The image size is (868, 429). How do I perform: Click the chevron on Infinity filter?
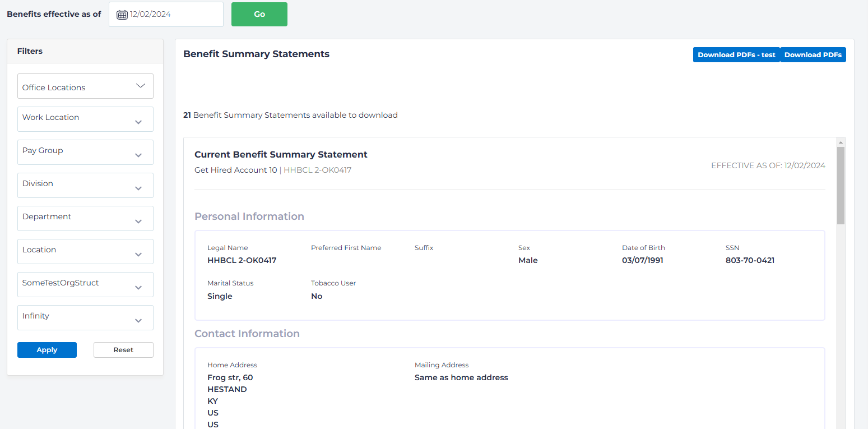(x=138, y=320)
